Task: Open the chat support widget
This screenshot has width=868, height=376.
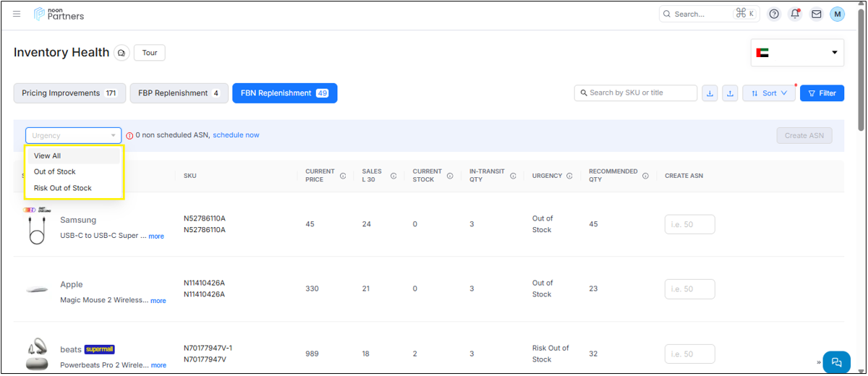Action: [x=836, y=362]
